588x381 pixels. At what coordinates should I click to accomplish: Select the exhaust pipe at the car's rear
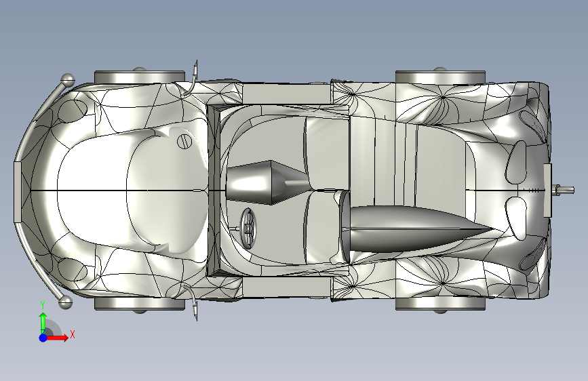coord(564,190)
